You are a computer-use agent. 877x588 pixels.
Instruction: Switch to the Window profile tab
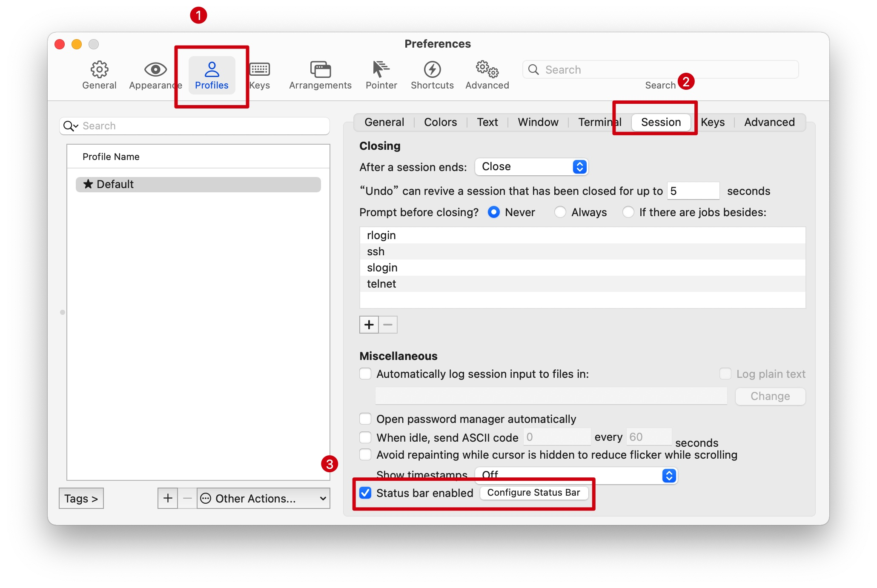coord(538,122)
